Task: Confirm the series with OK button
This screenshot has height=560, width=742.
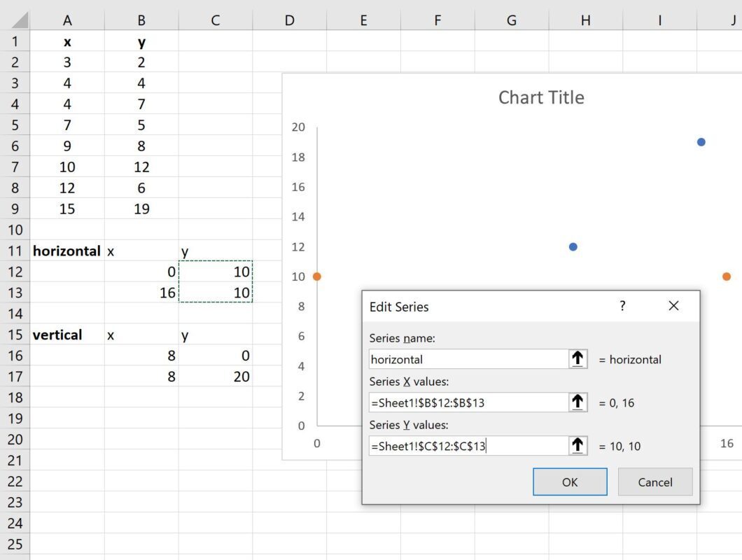Action: coord(570,482)
